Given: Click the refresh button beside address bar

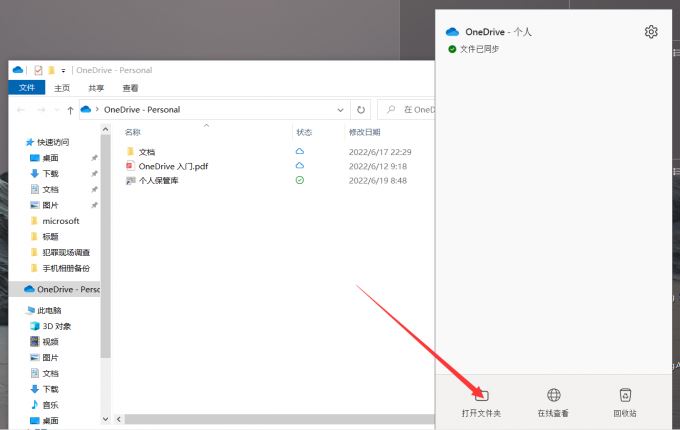Looking at the screenshot, I should [x=361, y=109].
